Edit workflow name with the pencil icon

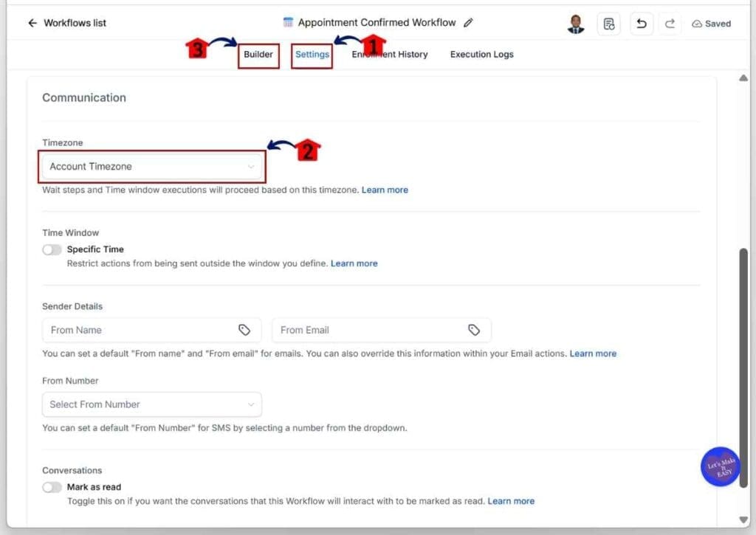click(468, 23)
